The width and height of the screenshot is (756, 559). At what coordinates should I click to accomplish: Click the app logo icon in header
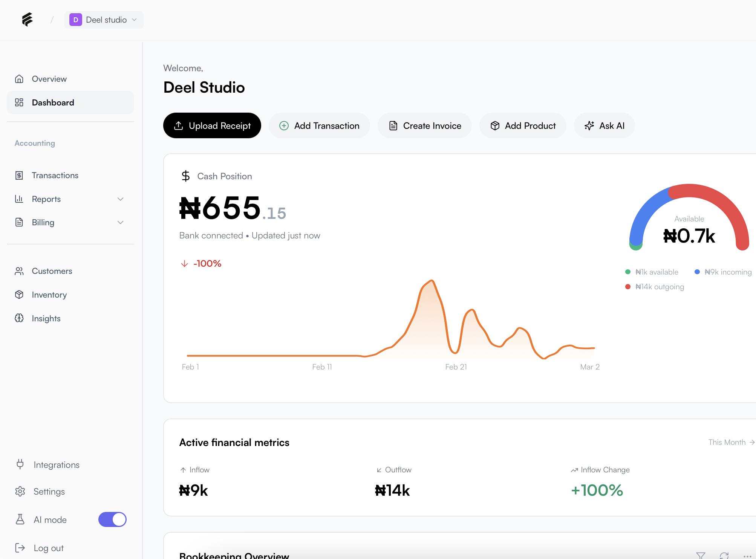click(x=27, y=20)
